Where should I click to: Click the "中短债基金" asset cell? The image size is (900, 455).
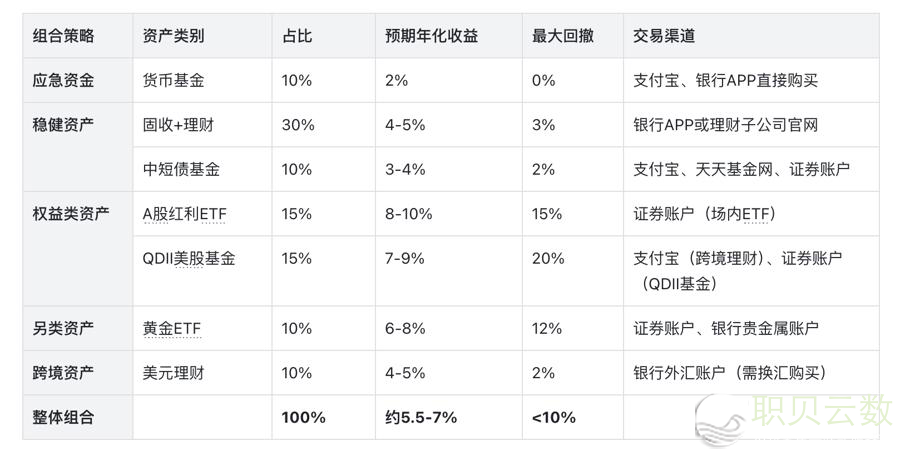pyautogui.click(x=181, y=169)
